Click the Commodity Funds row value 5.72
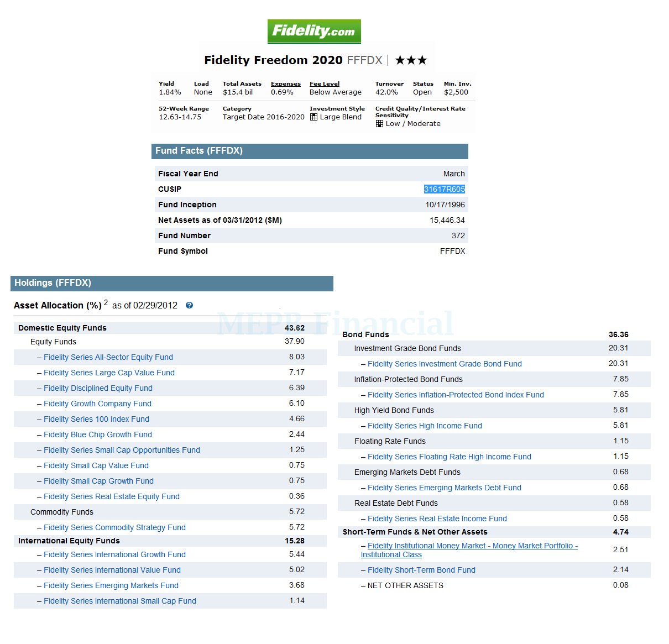The height and width of the screenshot is (644, 669). click(x=297, y=512)
